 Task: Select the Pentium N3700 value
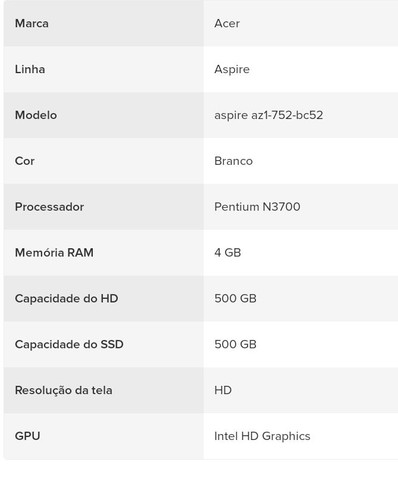click(257, 207)
